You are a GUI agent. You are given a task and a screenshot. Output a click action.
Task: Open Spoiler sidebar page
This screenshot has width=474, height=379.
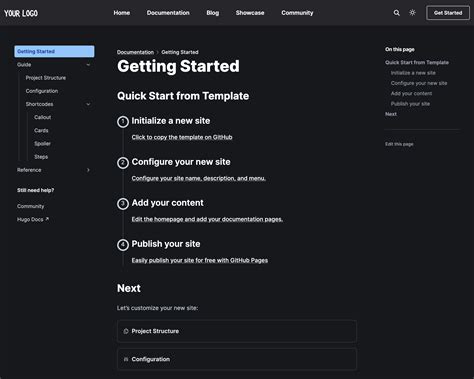tap(42, 144)
